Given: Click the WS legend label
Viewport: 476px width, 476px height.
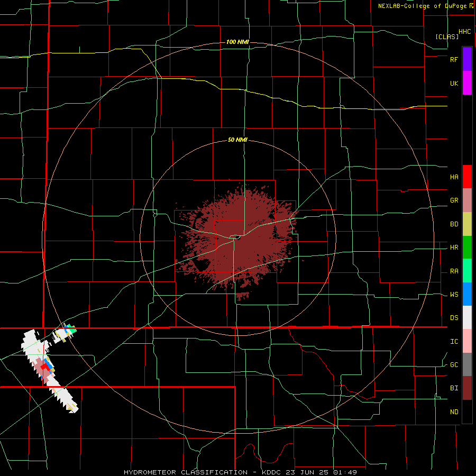Looking at the screenshot, I should (x=454, y=295).
